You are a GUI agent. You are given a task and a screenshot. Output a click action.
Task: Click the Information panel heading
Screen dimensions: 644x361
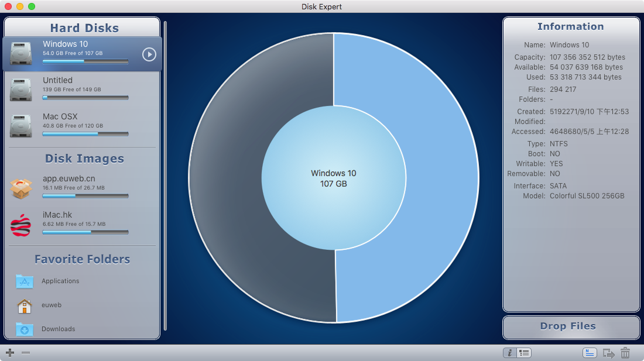(570, 26)
